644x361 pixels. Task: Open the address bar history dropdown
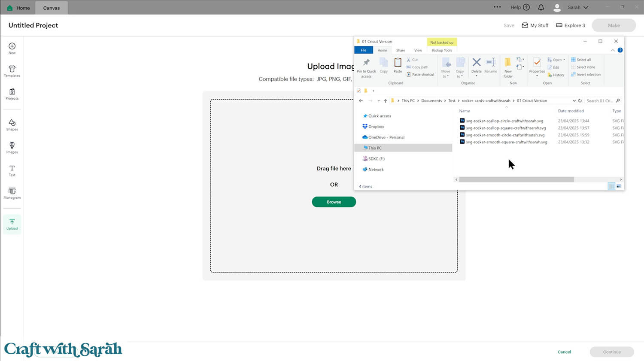pyautogui.click(x=574, y=101)
